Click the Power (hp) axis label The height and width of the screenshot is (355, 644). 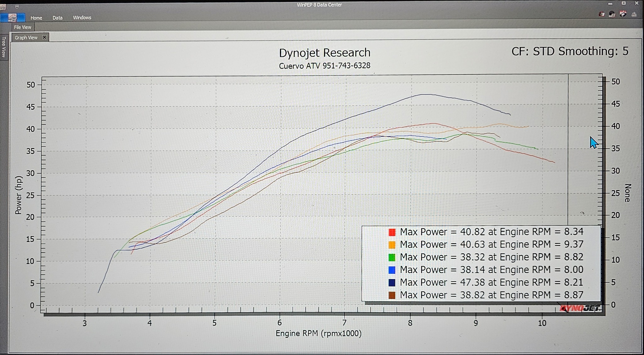tap(19, 195)
